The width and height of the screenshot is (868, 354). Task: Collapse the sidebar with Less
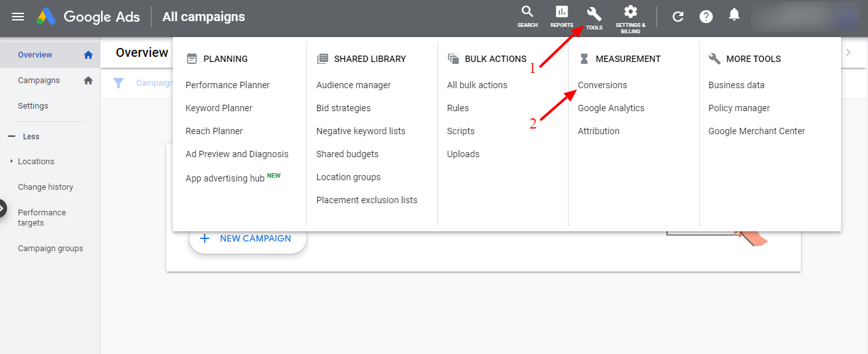click(x=24, y=137)
